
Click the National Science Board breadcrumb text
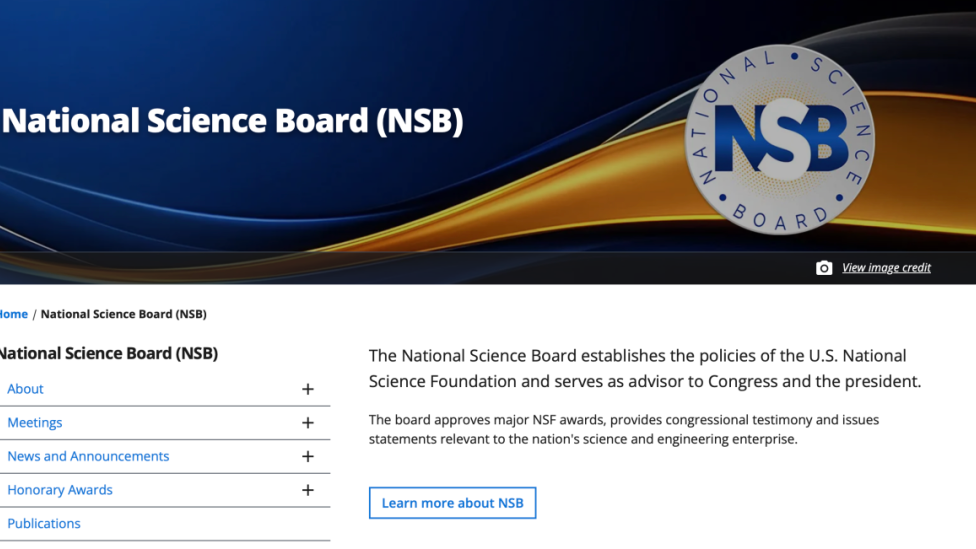click(123, 314)
